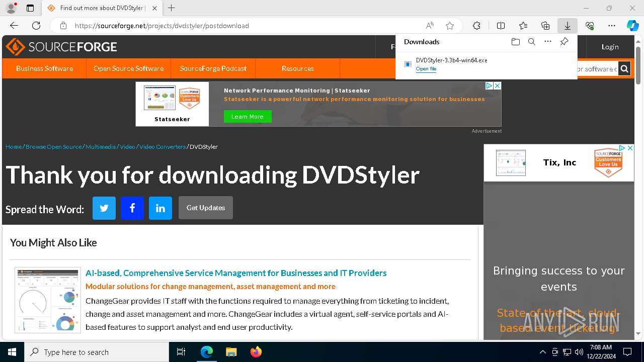
Task: Click the browser Back arrow
Action: click(x=14, y=26)
